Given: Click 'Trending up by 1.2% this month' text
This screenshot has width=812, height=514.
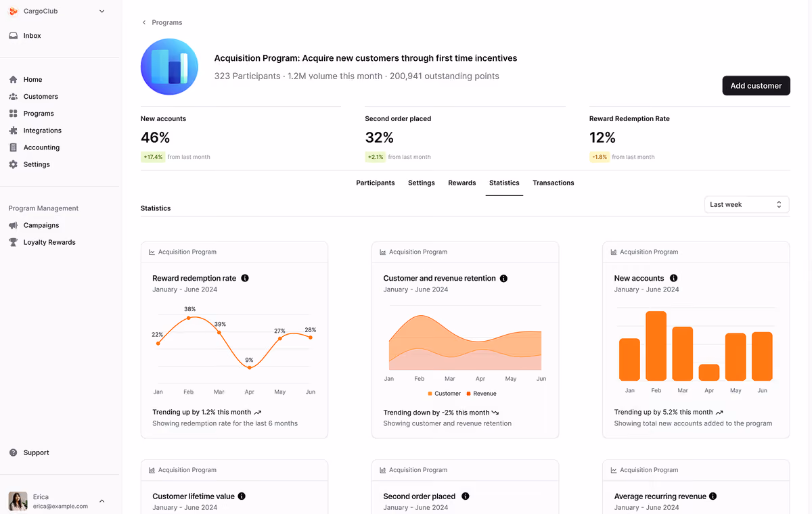Looking at the screenshot, I should 202,412.
